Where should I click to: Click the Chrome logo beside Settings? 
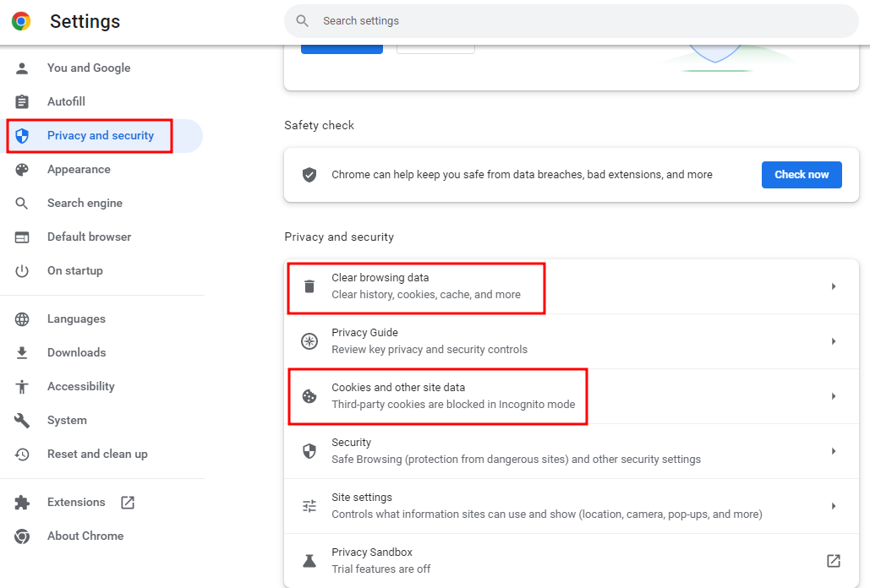coord(21,21)
